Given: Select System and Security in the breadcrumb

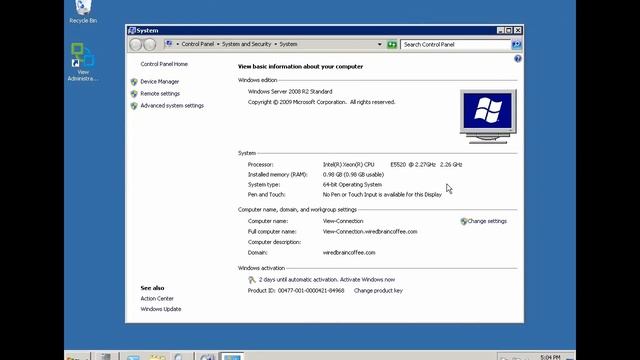Looking at the screenshot, I should click(x=247, y=44).
